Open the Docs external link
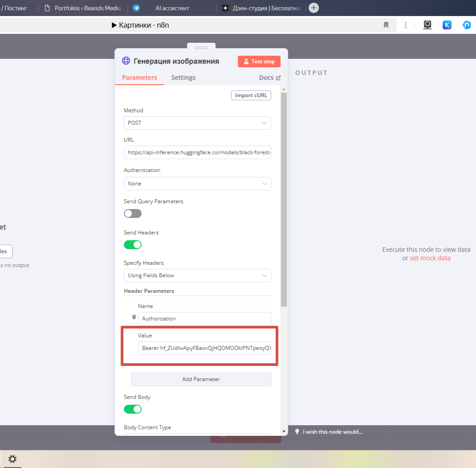This screenshot has height=468, width=476. click(x=269, y=78)
